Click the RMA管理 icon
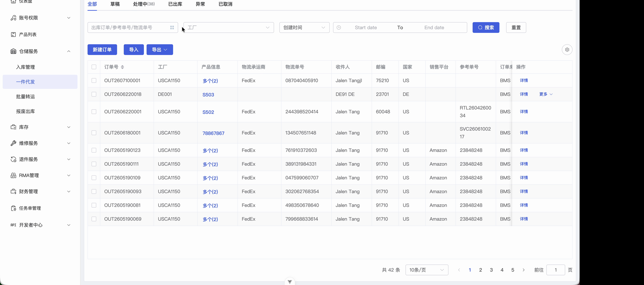The height and width of the screenshot is (285, 644). click(13, 175)
